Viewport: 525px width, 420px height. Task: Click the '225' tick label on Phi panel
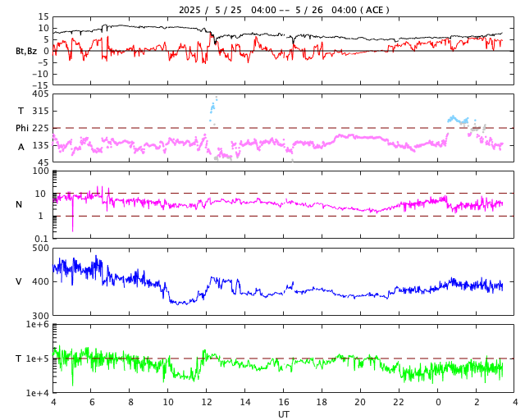[x=40, y=128]
